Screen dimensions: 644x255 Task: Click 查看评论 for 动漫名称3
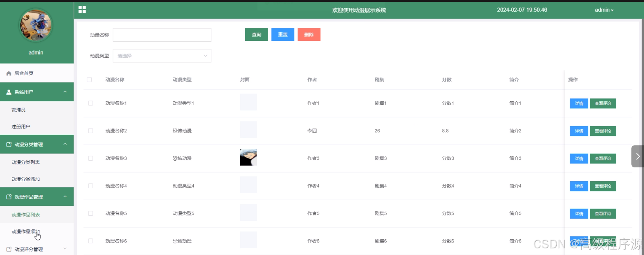(x=603, y=158)
